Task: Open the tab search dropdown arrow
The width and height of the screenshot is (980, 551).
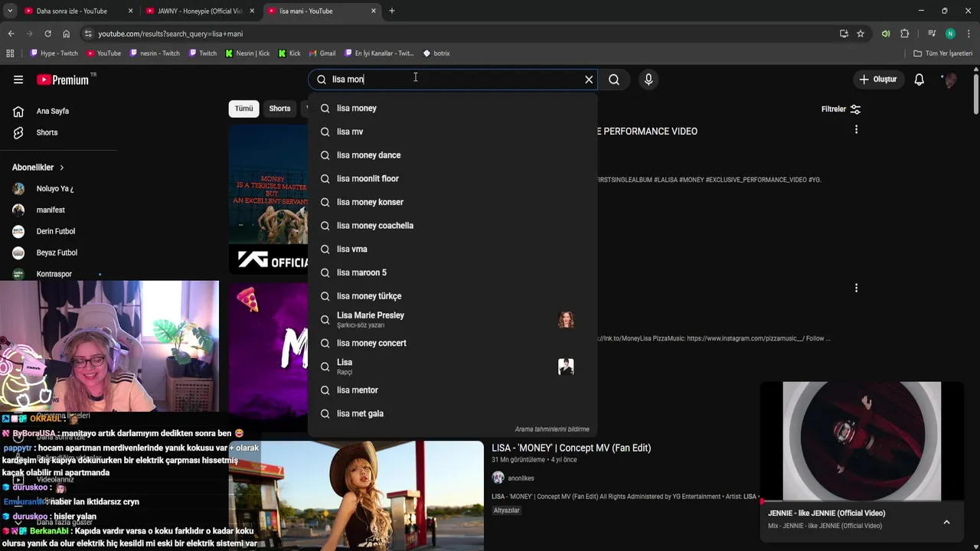Action: (x=10, y=11)
